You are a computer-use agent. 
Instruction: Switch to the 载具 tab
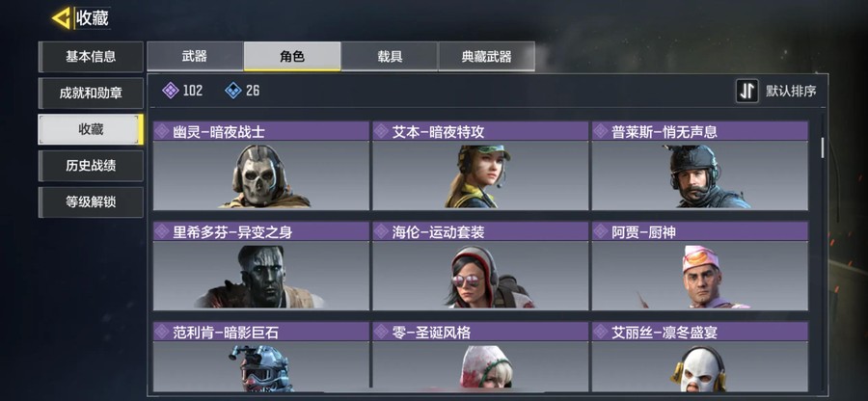click(390, 57)
